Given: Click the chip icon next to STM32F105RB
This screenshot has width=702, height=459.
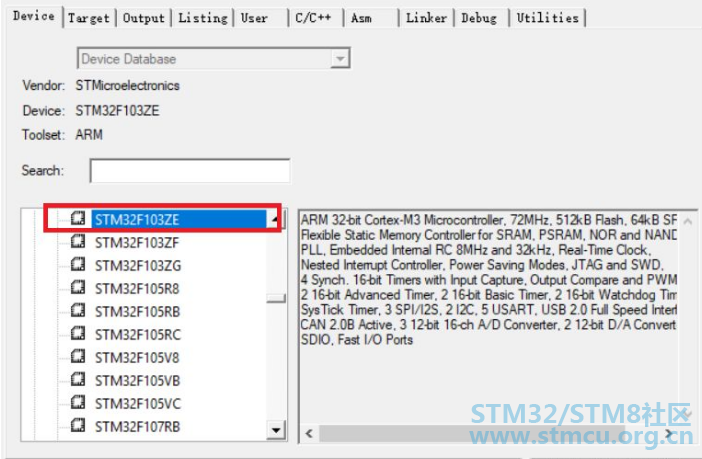Looking at the screenshot, I should (79, 311).
